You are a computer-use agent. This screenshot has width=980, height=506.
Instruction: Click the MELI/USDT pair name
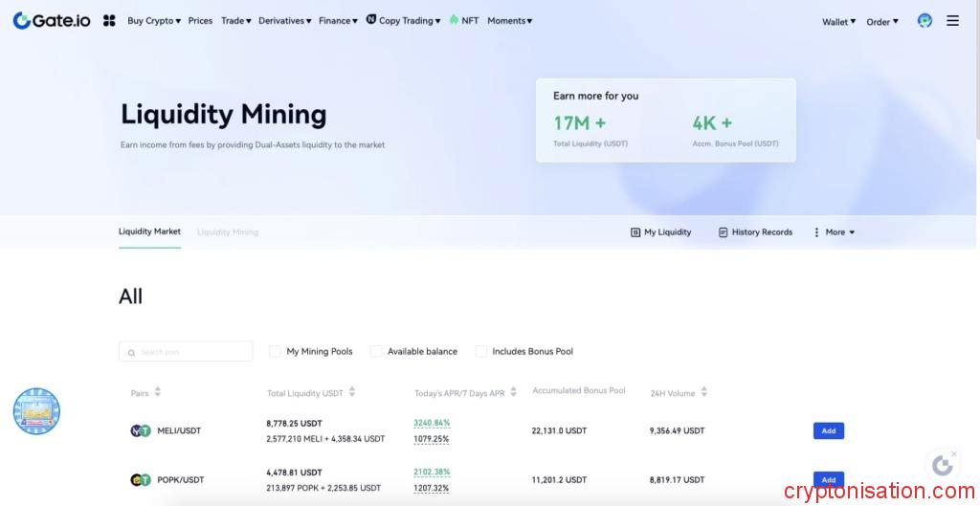click(179, 431)
